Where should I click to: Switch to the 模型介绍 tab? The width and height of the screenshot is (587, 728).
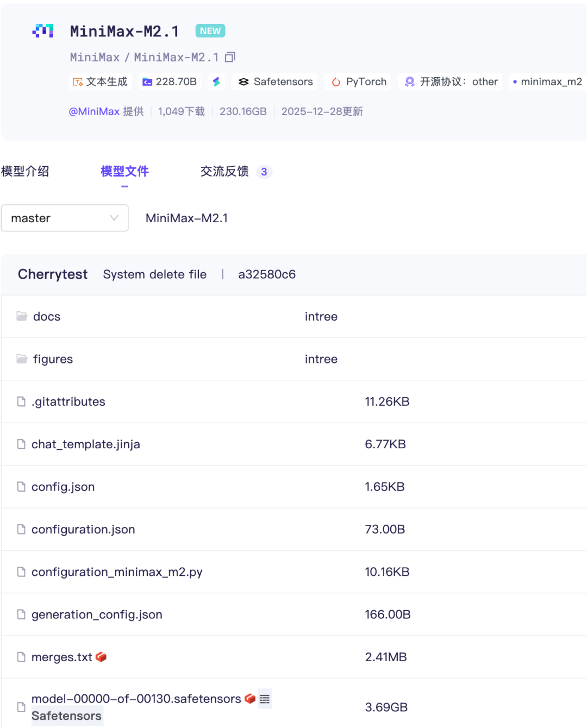[x=26, y=171]
